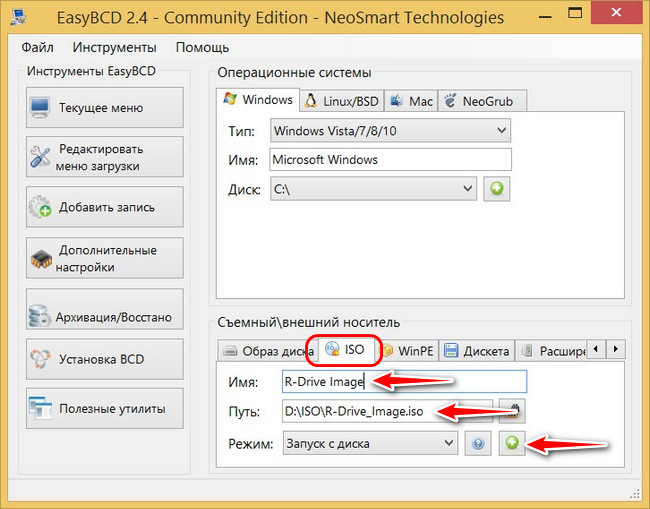Screen dimensions: 650x509
Task: Open the Инструменты menu
Action: click(114, 47)
